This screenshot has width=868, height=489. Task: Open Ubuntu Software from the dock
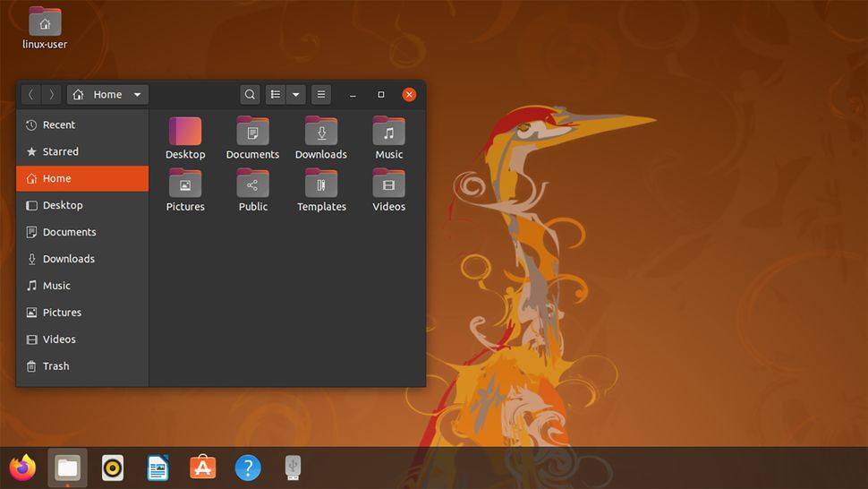[x=202, y=468]
